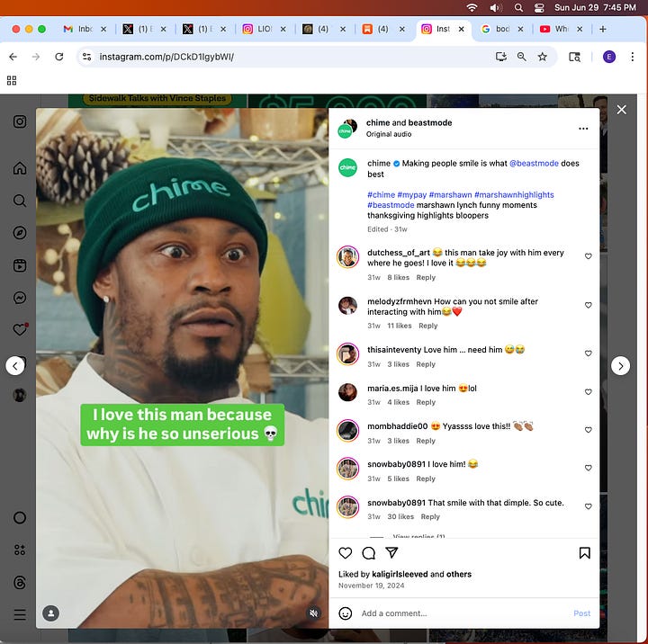Open post options three-dot menu

tap(583, 129)
